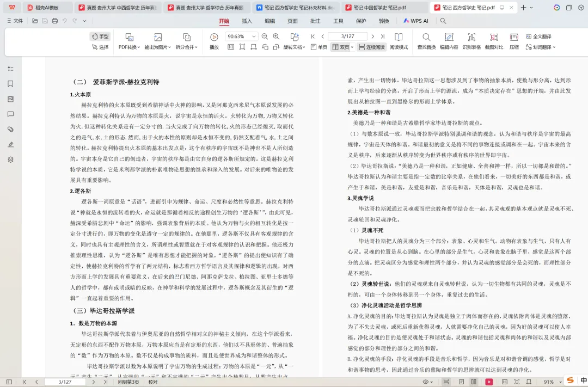Launch table recognition 识别表格
Viewport: 588px width, 387px height.
pos(471,41)
